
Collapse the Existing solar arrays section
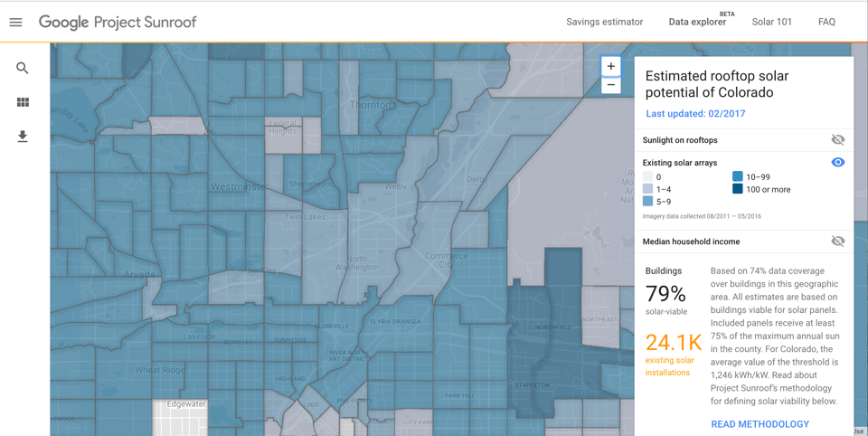click(x=680, y=163)
